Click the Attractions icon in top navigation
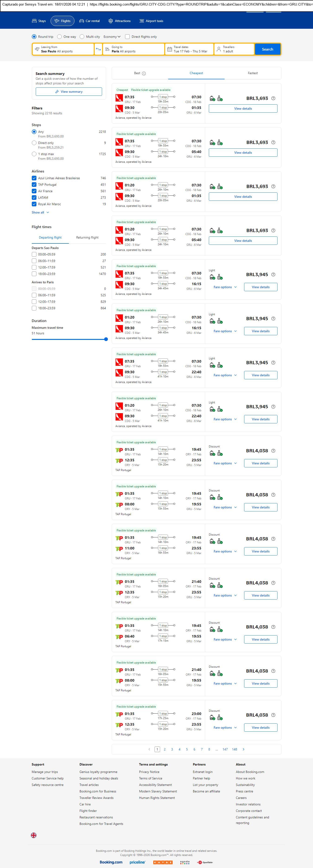Image resolution: width=313 pixels, height=868 pixels. [x=111, y=21]
